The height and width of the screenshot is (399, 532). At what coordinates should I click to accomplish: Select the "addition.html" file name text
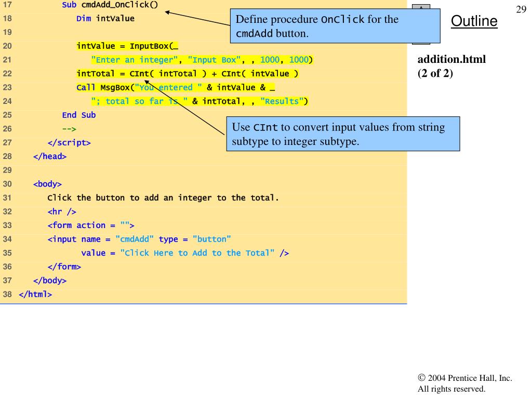[451, 59]
